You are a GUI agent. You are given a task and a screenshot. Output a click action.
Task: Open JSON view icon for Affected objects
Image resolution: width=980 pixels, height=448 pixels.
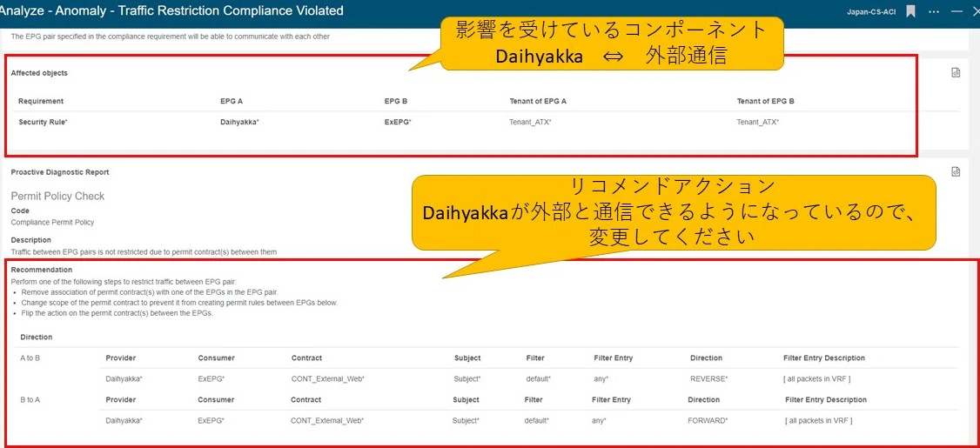[956, 72]
